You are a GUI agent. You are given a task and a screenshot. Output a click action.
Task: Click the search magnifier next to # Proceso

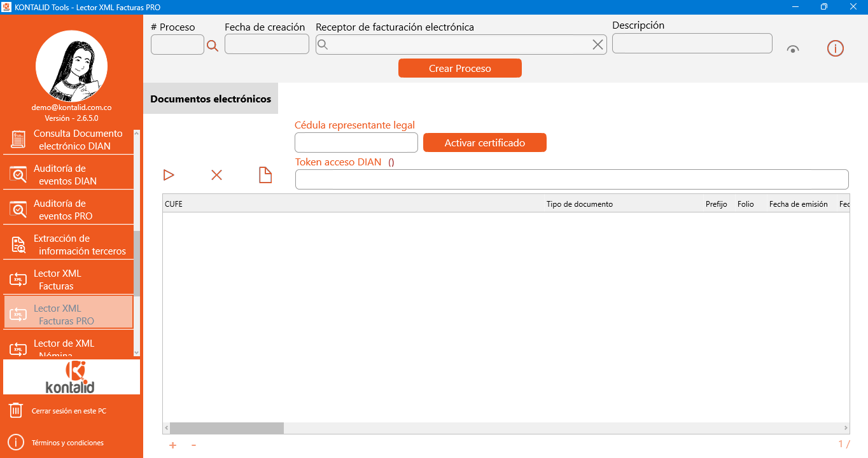213,46
